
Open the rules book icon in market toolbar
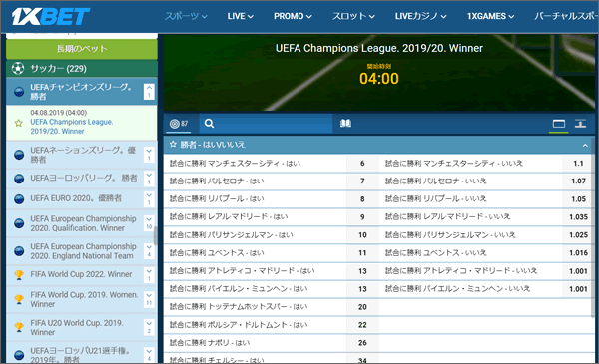345,123
